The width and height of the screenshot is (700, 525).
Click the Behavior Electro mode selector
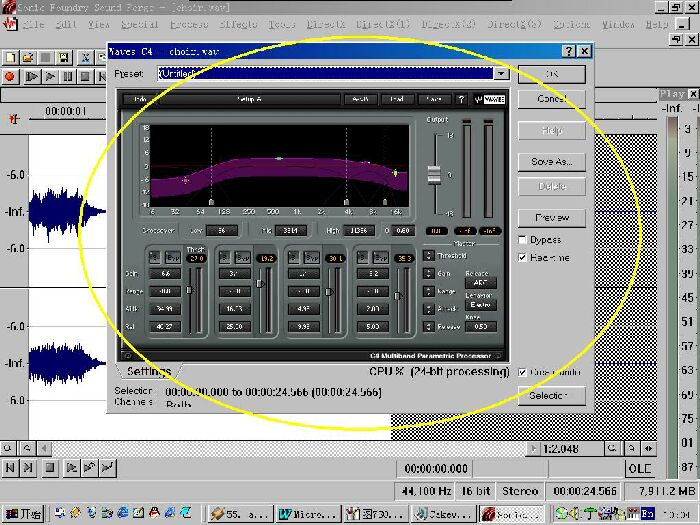(x=480, y=304)
